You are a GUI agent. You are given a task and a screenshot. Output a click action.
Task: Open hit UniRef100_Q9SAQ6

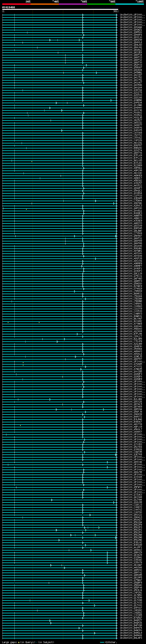coord(131,27)
